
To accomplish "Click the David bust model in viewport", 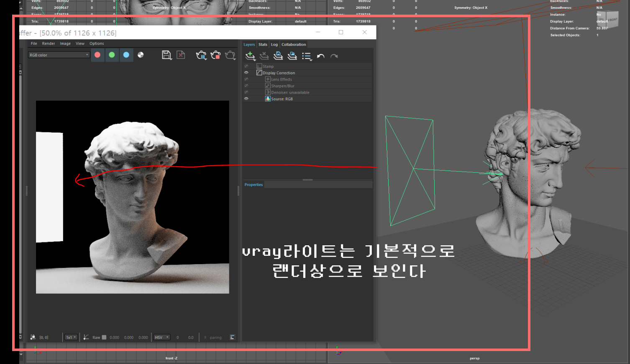I will click(528, 184).
